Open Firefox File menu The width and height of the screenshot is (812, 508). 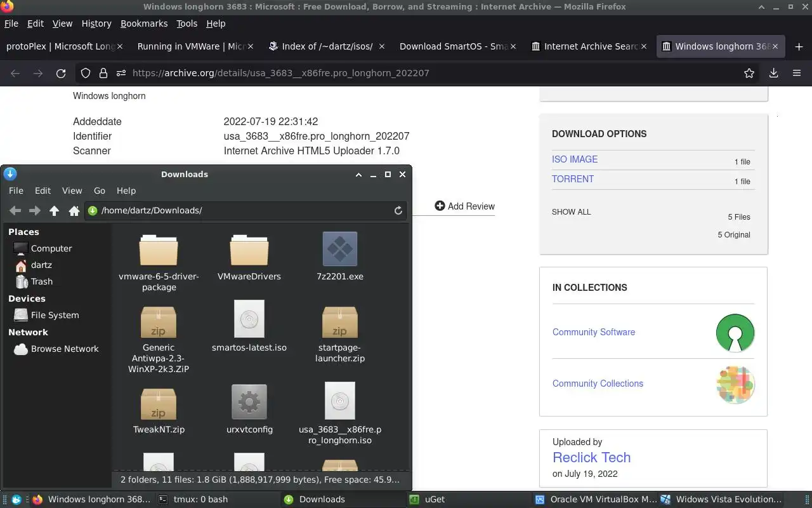point(11,23)
